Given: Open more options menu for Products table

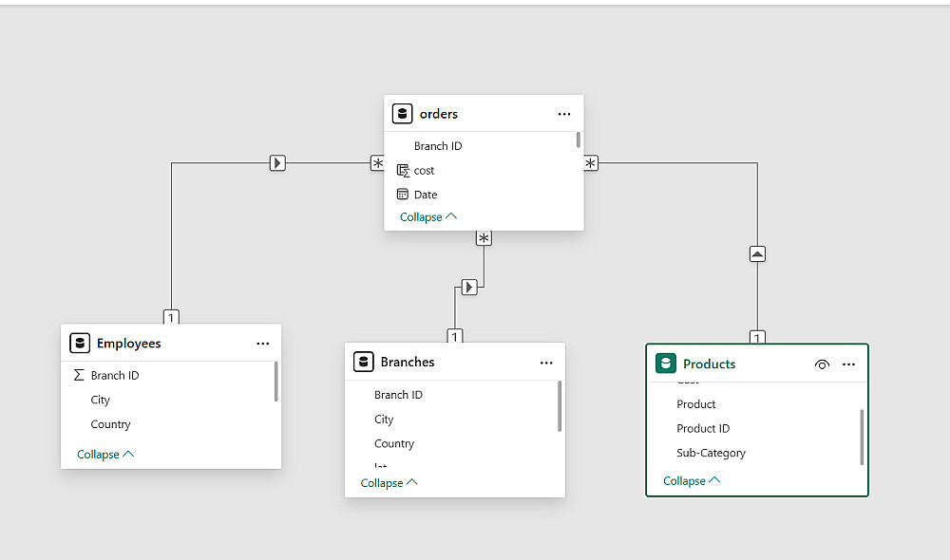Looking at the screenshot, I should 849,364.
